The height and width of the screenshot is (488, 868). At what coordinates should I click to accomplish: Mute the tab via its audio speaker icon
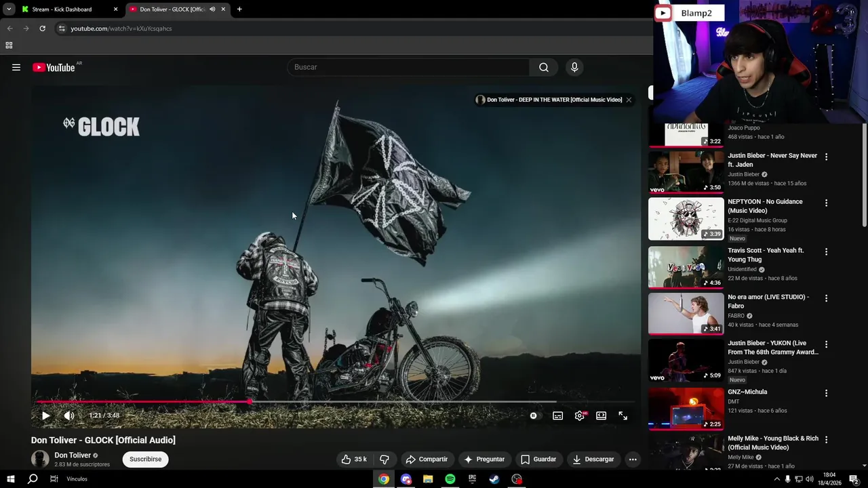coord(212,9)
